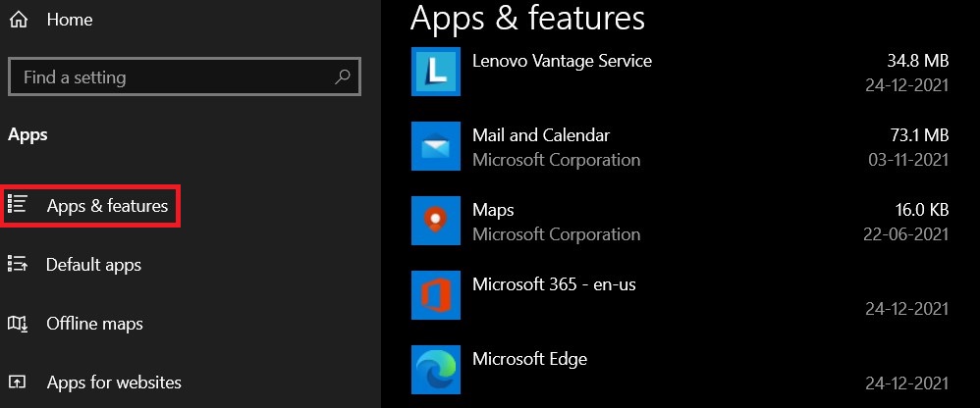The width and height of the screenshot is (980, 408).
Task: Open the Default apps page
Action: [93, 265]
